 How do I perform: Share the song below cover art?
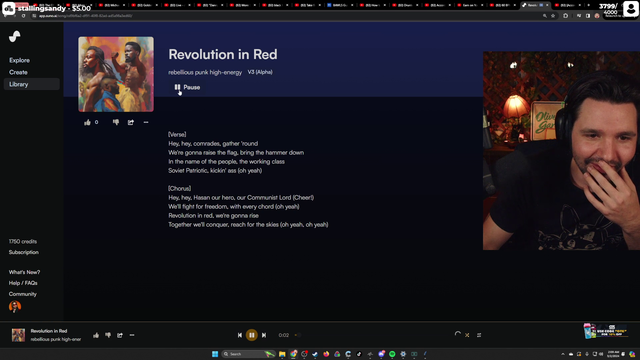(x=131, y=122)
